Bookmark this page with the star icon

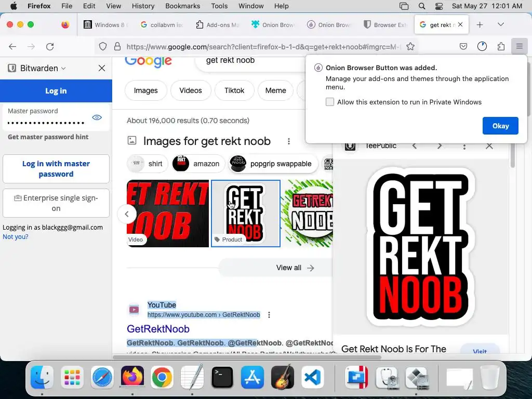410,46
